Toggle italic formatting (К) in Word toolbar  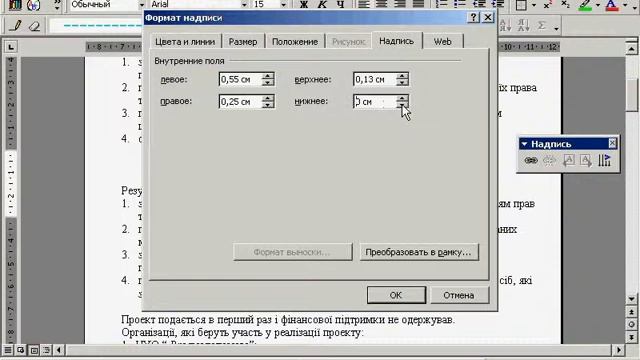[322, 4]
